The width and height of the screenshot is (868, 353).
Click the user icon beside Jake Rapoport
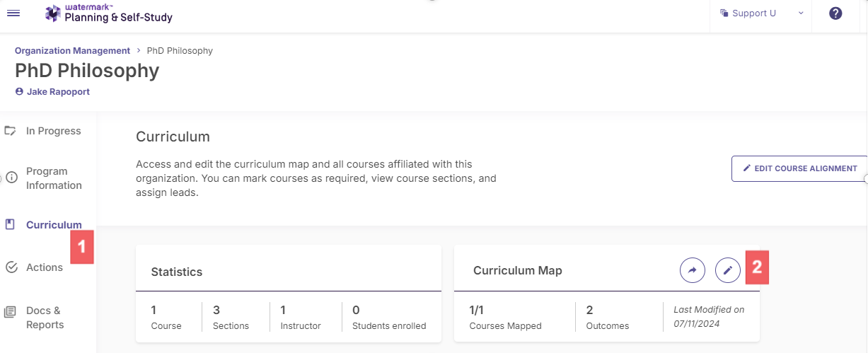19,92
